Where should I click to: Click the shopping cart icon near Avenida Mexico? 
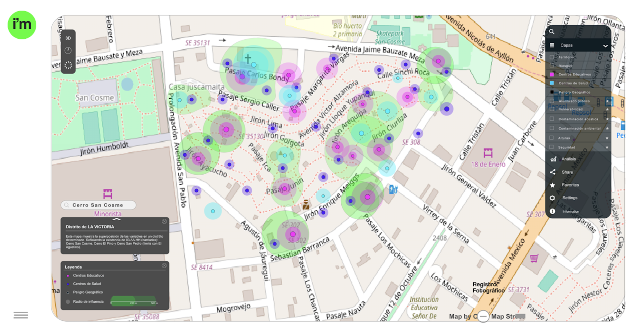[x=534, y=258]
